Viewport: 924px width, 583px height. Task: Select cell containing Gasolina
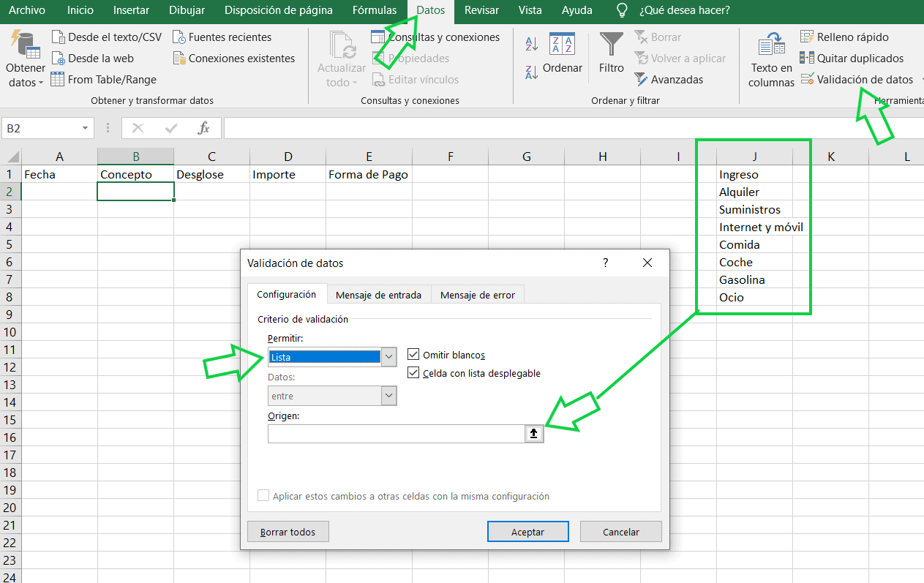tap(754, 279)
